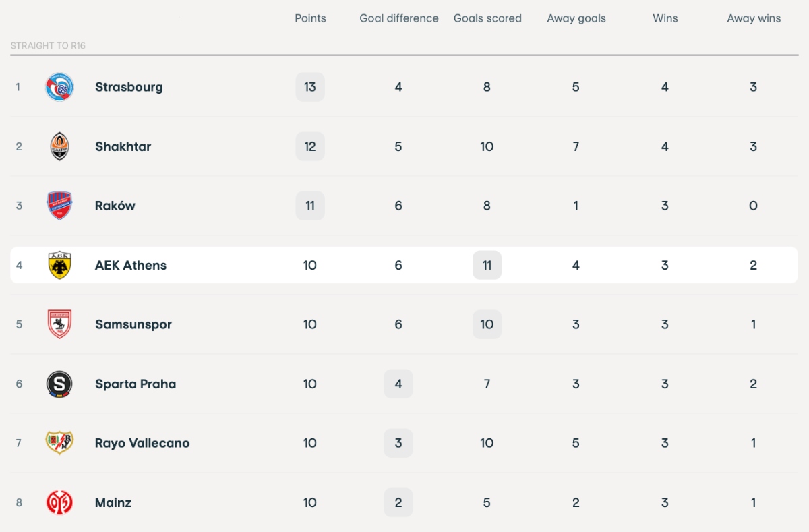This screenshot has height=532, width=809.
Task: Click the Rayo Vallecano club crest
Action: coord(59,443)
